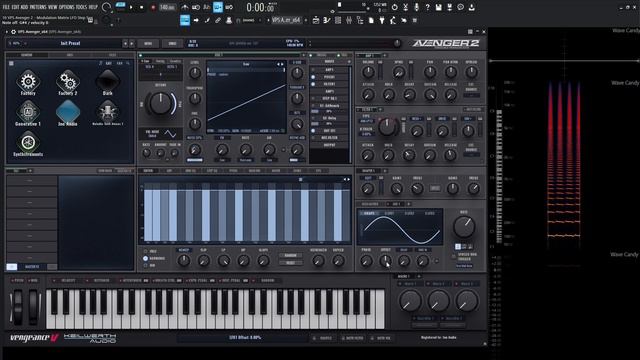This screenshot has height=360, width=640.
Task: Enable the spread mod checkbox near LFO
Action: [x=453, y=256]
